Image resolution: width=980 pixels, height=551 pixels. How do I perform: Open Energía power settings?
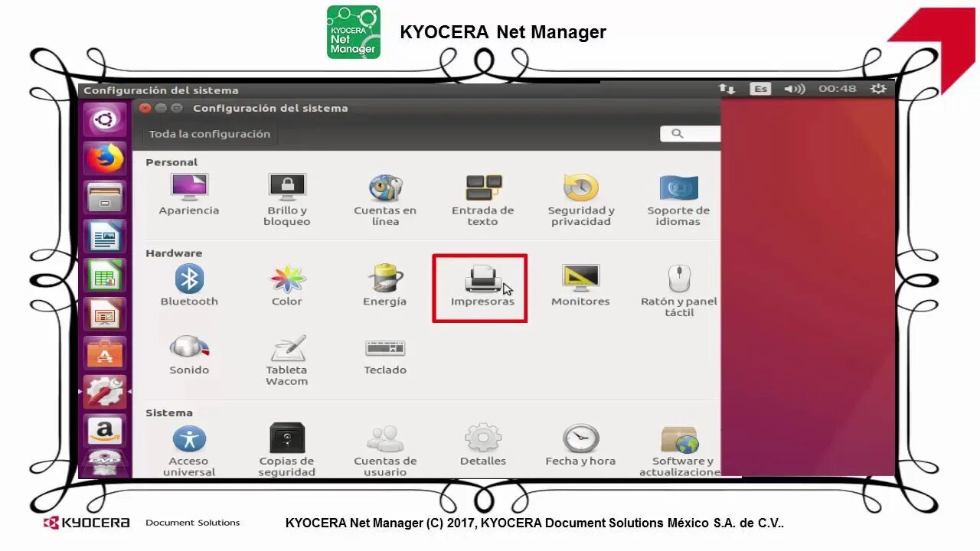[385, 285]
